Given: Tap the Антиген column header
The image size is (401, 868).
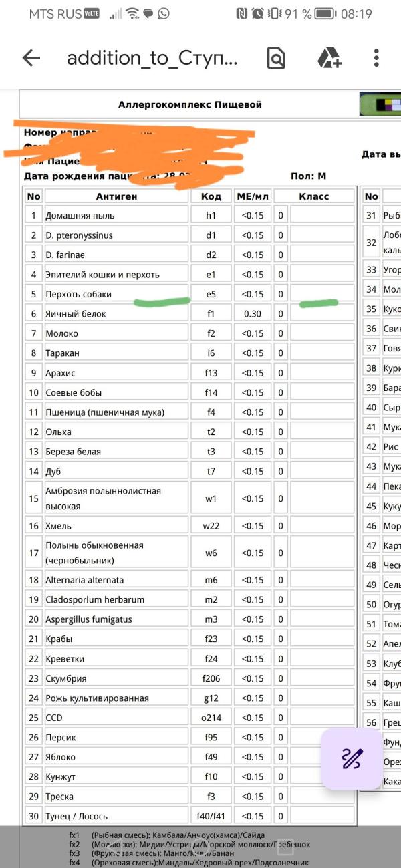Looking at the screenshot, I should 116,196.
